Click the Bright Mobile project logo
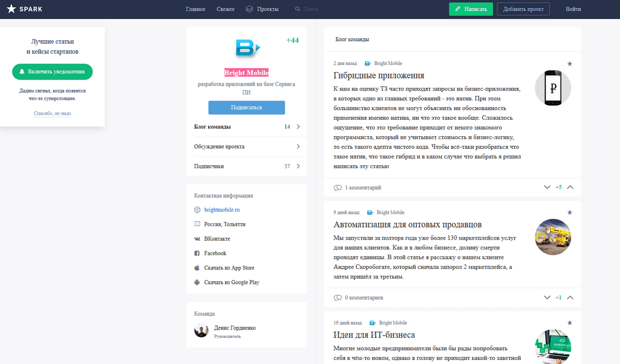This screenshot has width=620, height=364. (x=247, y=48)
